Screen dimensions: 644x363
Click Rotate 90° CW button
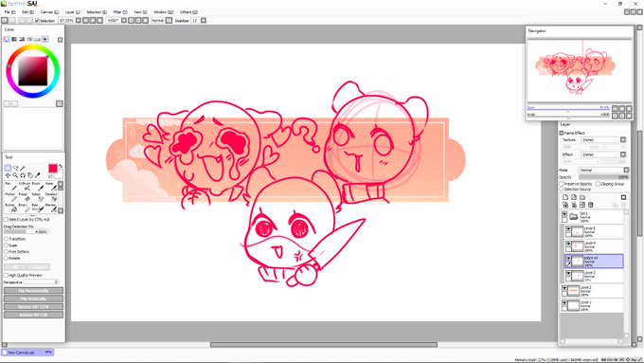tap(34, 315)
